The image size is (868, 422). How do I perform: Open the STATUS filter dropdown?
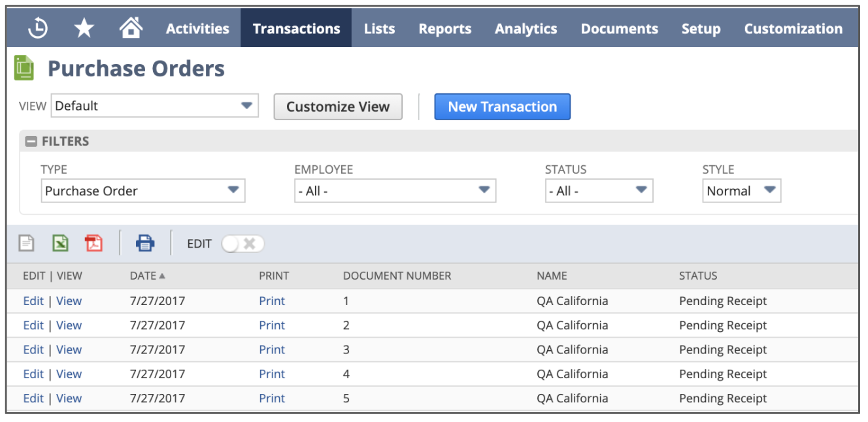599,191
